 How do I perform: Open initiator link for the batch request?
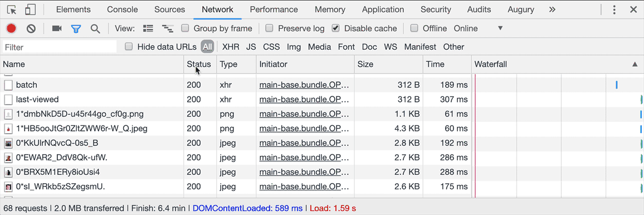click(304, 85)
